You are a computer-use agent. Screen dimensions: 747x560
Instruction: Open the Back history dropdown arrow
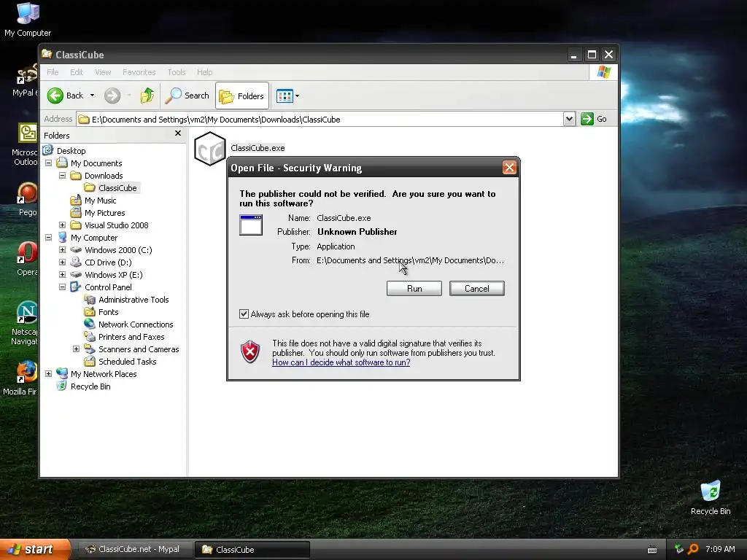pos(93,96)
